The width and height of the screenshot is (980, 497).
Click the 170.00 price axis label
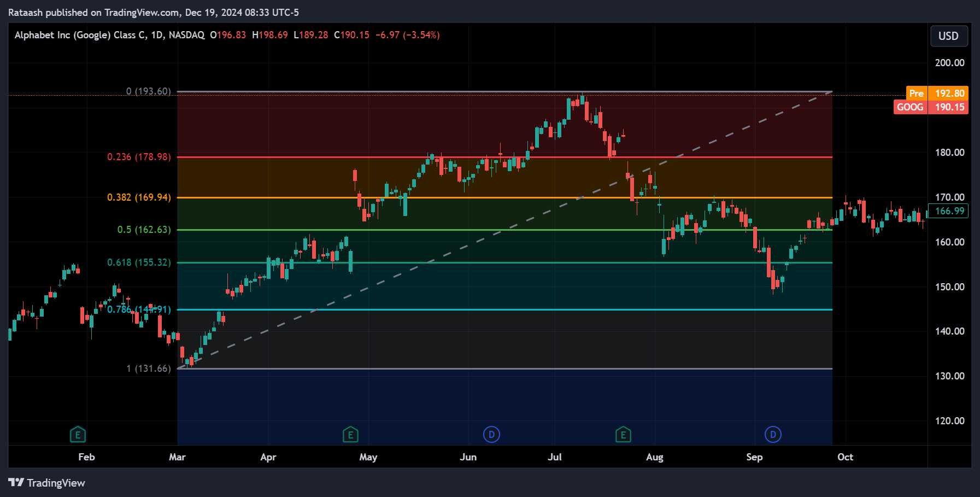point(949,197)
